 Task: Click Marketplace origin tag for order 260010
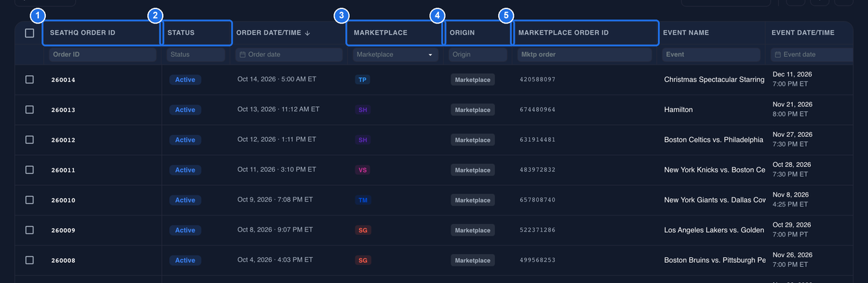click(473, 200)
